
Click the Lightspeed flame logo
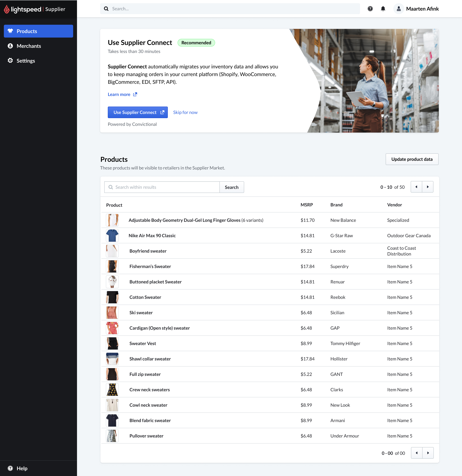pos(7,9)
